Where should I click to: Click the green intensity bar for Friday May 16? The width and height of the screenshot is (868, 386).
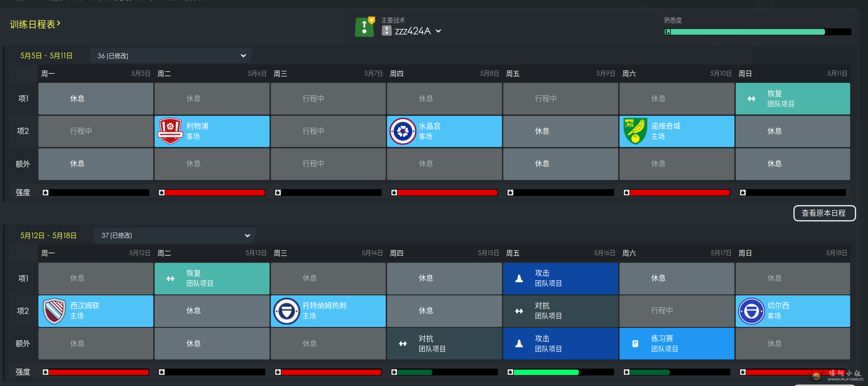(x=546, y=372)
